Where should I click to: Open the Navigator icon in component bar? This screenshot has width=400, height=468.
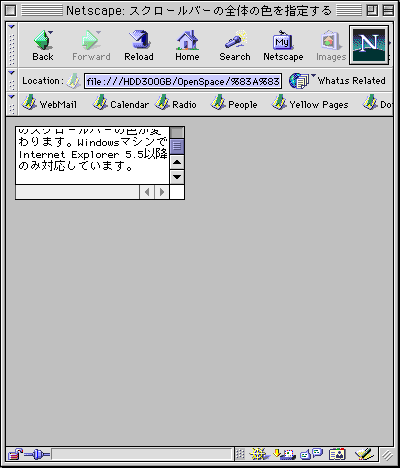click(259, 454)
